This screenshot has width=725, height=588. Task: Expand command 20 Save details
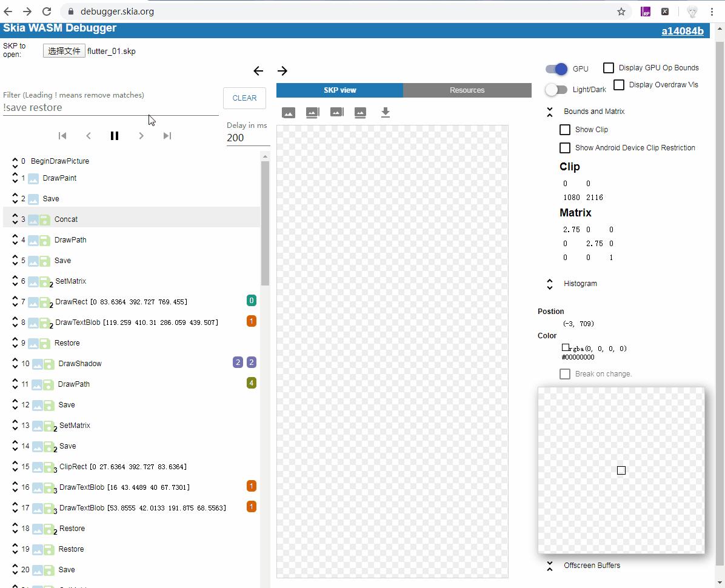(15, 570)
